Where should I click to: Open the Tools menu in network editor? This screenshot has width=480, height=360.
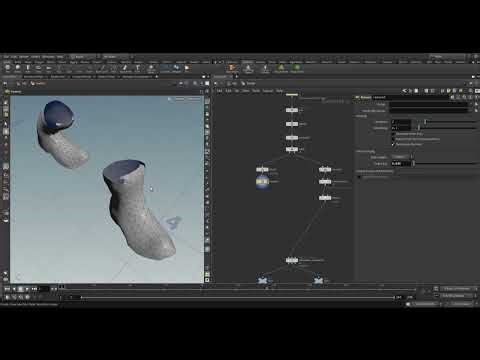256,91
